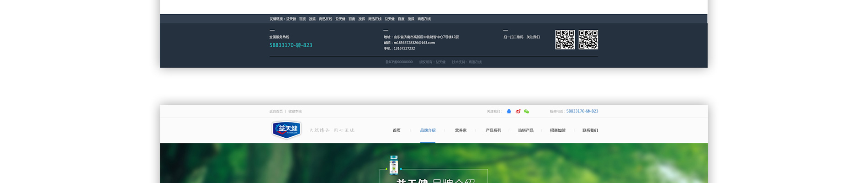Viewport: 868px width, 183px height.
Task: Click the 版权所有：益天健 footer text
Action: [432, 62]
